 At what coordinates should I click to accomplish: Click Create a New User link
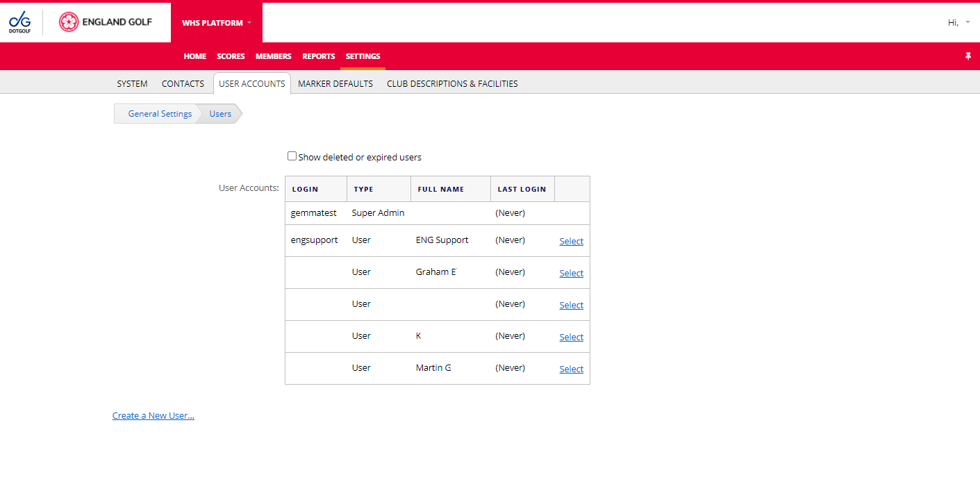pyautogui.click(x=153, y=415)
